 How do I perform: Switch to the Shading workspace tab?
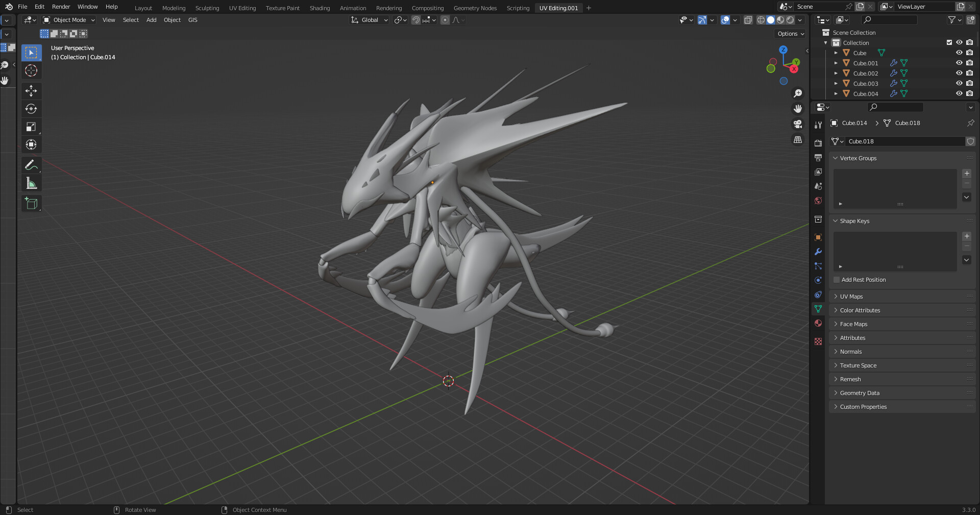pos(320,8)
